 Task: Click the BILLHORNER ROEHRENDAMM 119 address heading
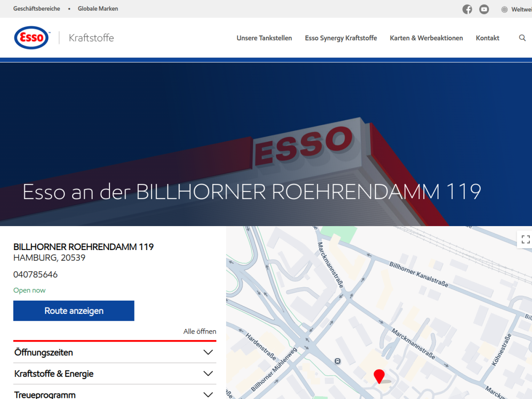pos(83,247)
